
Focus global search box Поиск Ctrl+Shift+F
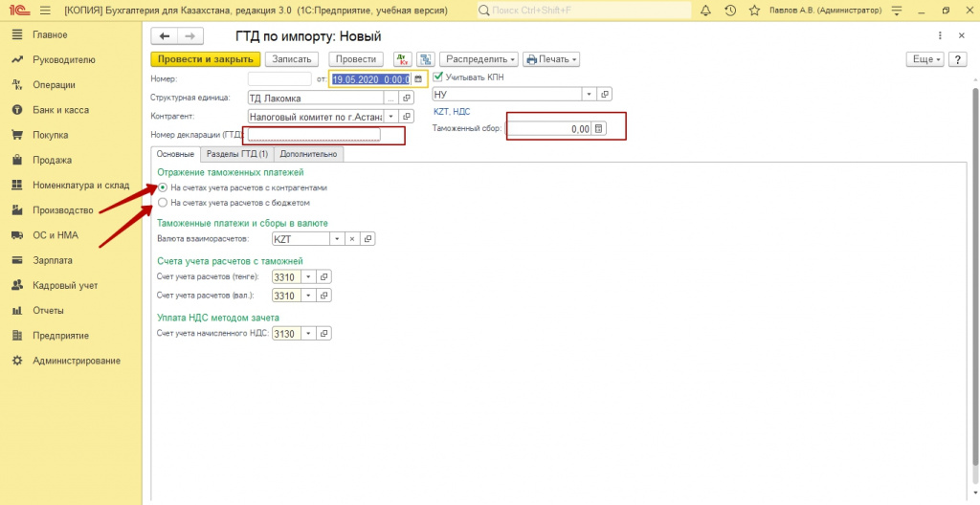click(585, 10)
